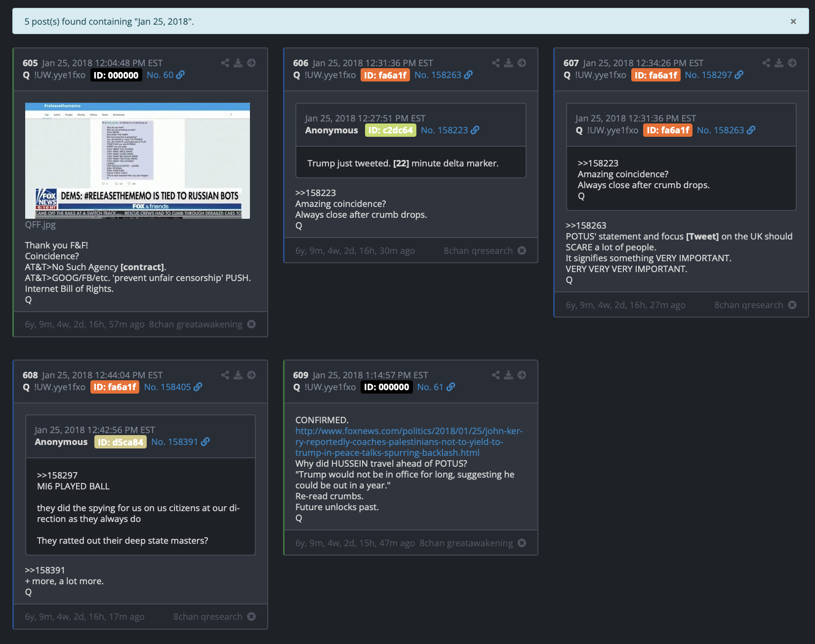Click QFF.jpg file name
815x644 pixels.
[41, 225]
